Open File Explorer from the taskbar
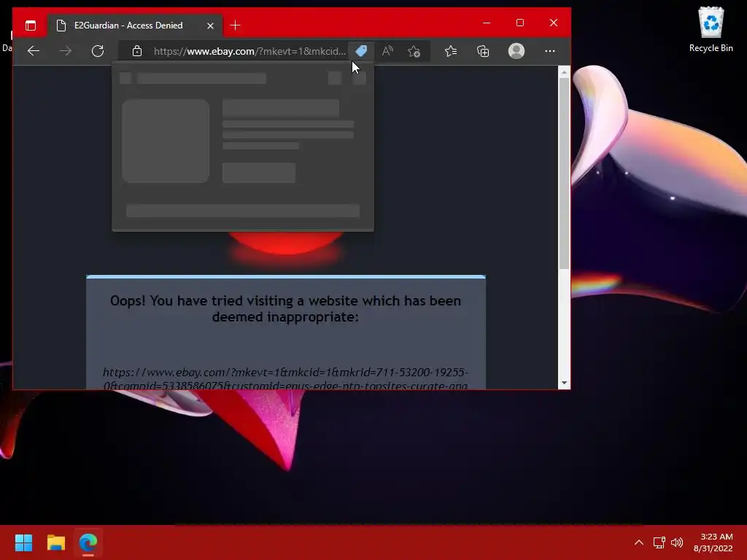Viewport: 747px width, 560px height. tap(55, 542)
